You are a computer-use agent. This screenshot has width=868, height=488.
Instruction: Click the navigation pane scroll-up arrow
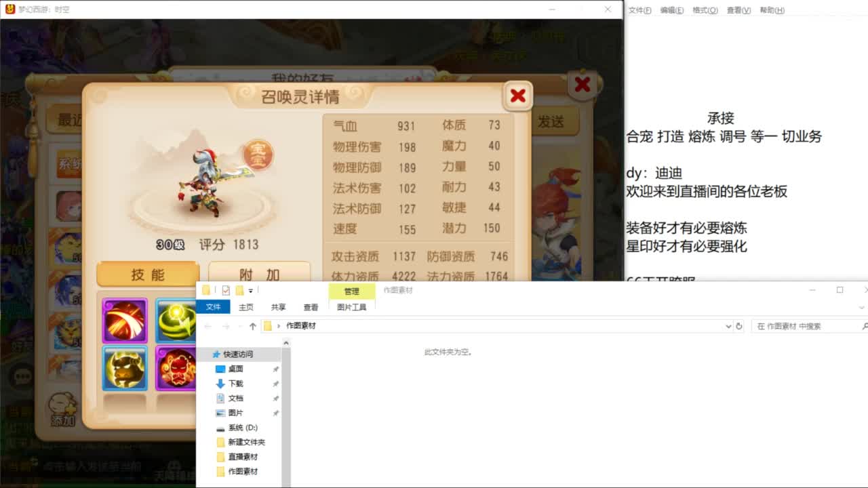(x=286, y=343)
